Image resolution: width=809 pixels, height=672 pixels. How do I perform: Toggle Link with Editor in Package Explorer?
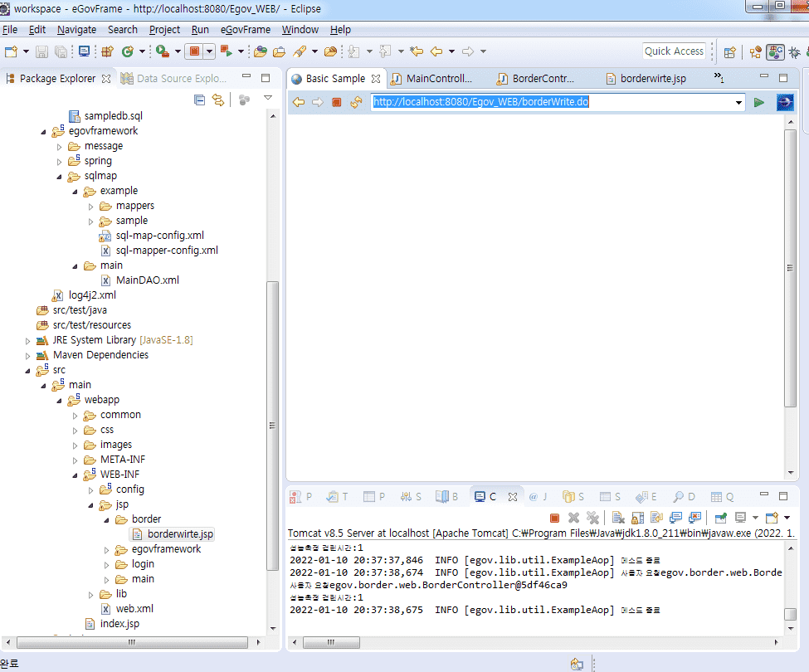[218, 100]
